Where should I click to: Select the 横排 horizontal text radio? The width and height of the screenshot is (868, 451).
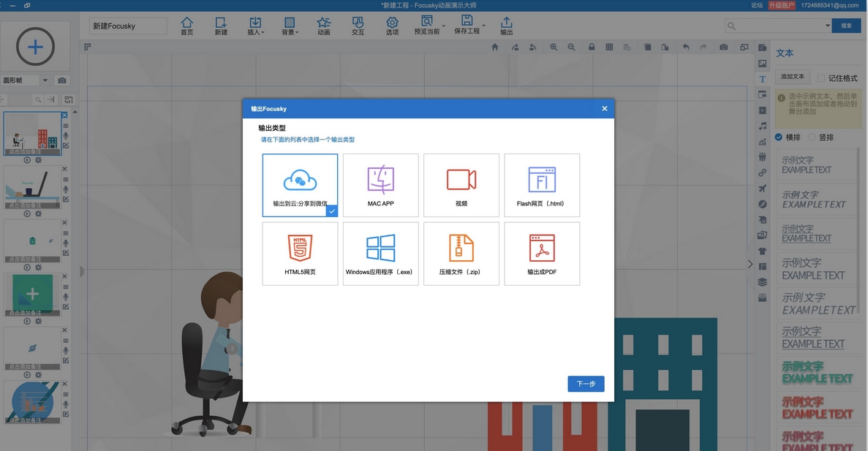pos(778,137)
